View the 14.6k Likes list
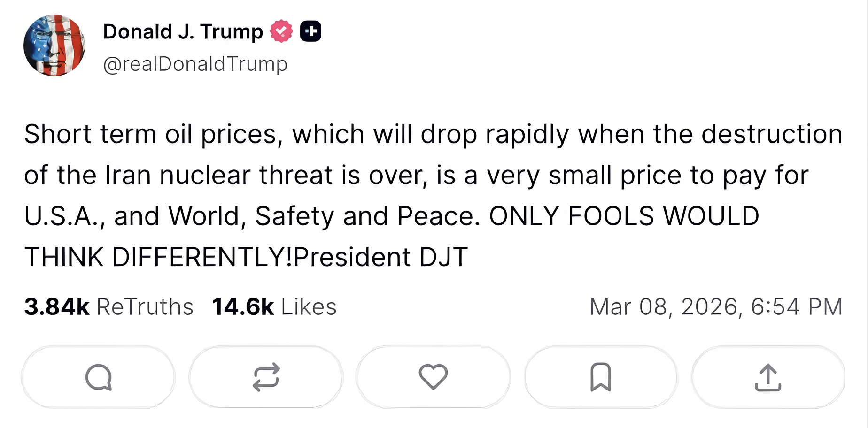The width and height of the screenshot is (868, 428). [274, 307]
